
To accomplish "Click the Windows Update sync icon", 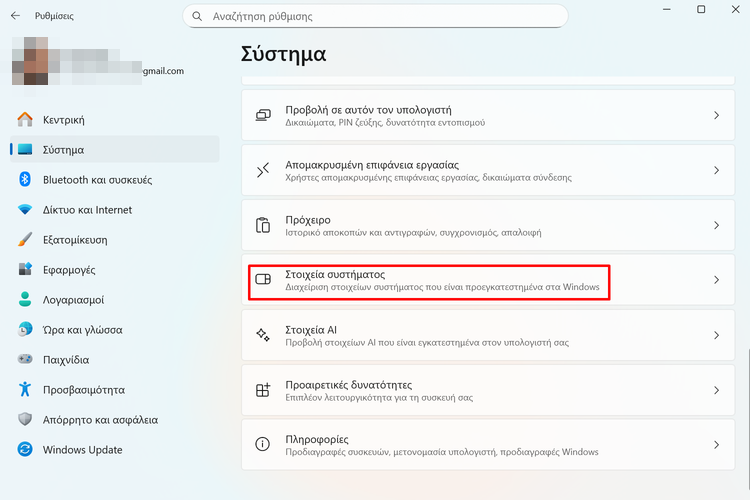I will click(25, 450).
